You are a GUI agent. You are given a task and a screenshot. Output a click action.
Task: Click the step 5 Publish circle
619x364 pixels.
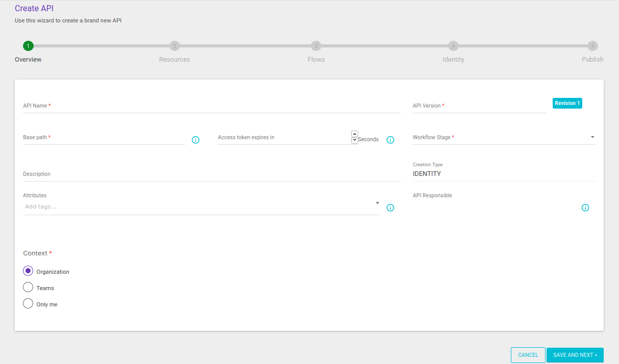click(592, 45)
